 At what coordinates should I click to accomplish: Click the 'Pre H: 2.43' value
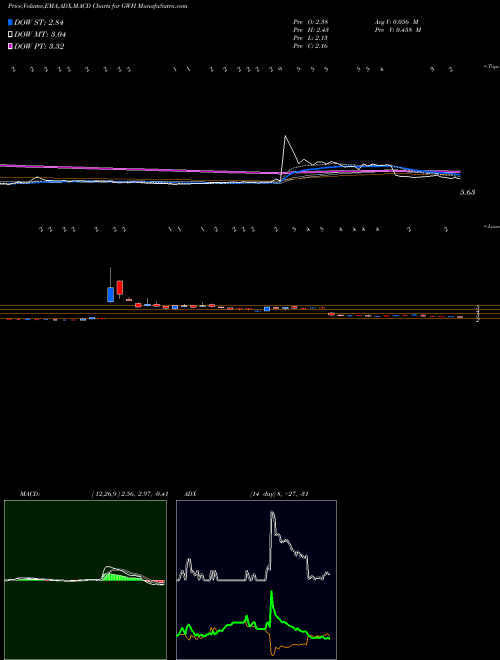(311, 30)
